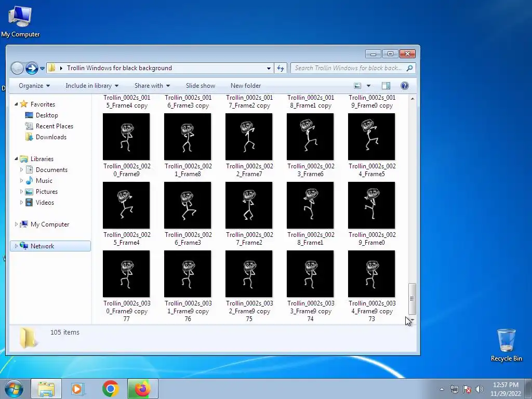Expand the Music library

[x=21, y=180]
